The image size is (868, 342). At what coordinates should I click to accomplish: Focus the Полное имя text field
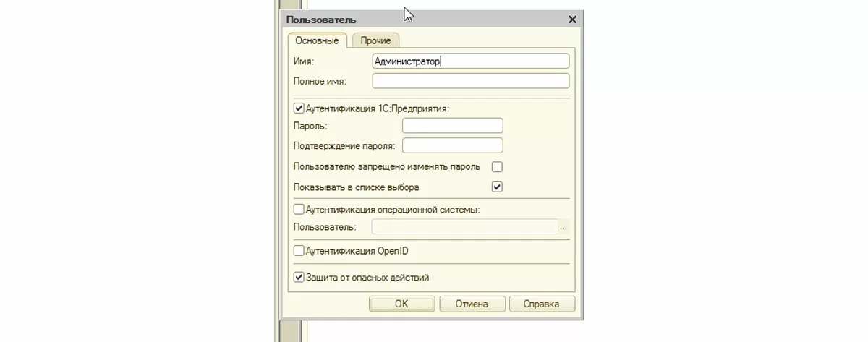470,81
